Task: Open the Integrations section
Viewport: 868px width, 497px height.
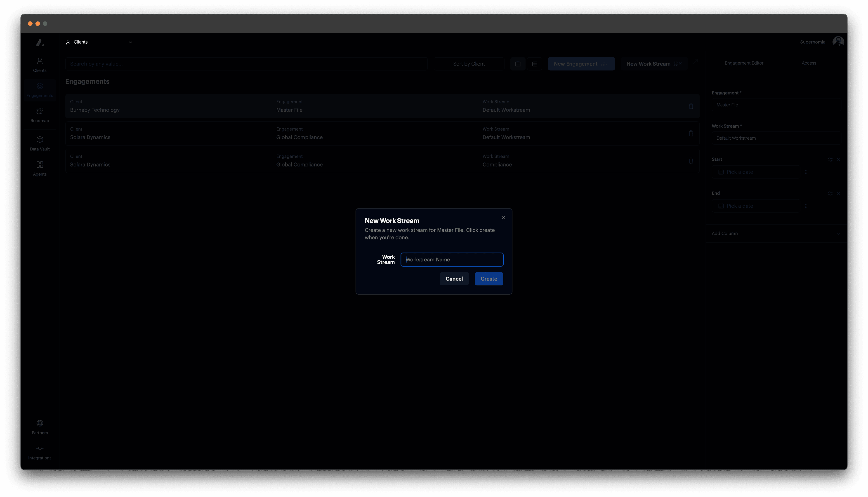Action: point(40,452)
